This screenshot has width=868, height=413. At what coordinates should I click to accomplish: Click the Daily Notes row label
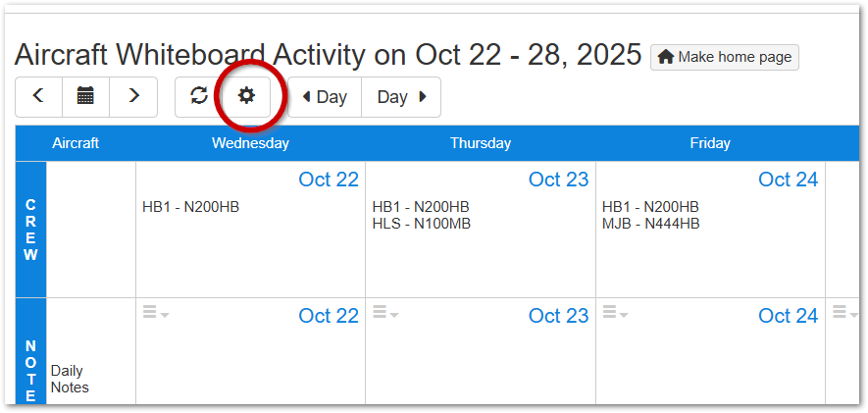69,379
